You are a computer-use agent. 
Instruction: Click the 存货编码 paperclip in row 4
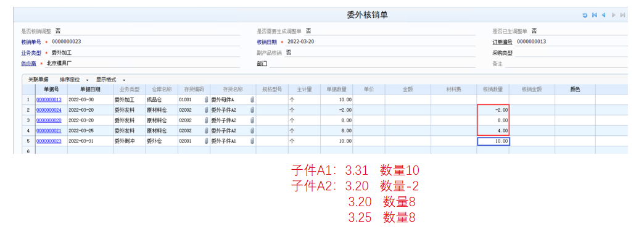coord(207,130)
